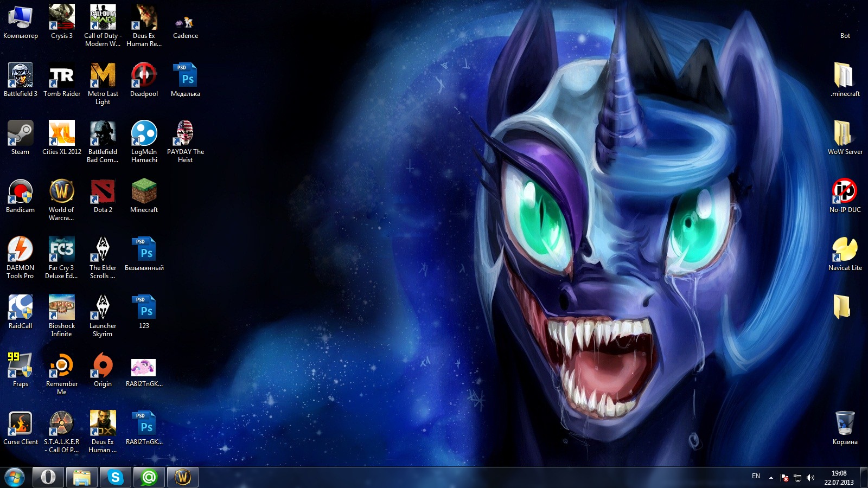Click Show desktop button at taskbar end
Image resolution: width=868 pixels, height=488 pixels.
pos(864,478)
